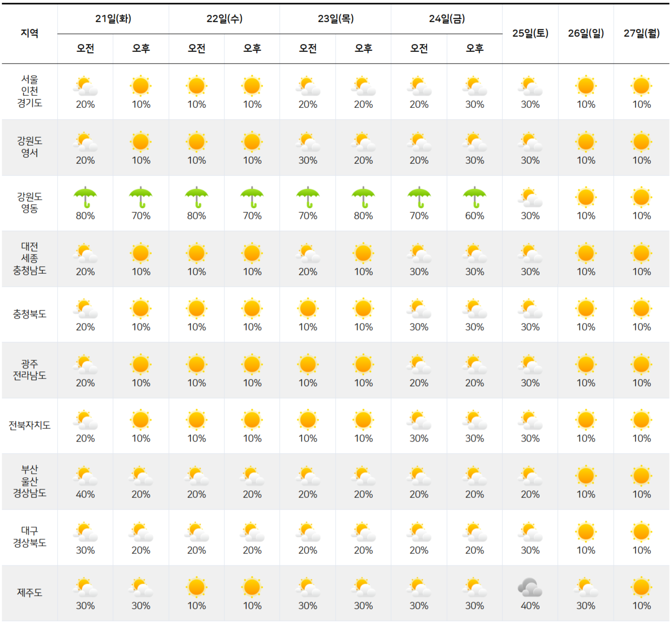
Task: Click the 30% value for 제주도 on 26일(일)
Action: pyautogui.click(x=586, y=606)
